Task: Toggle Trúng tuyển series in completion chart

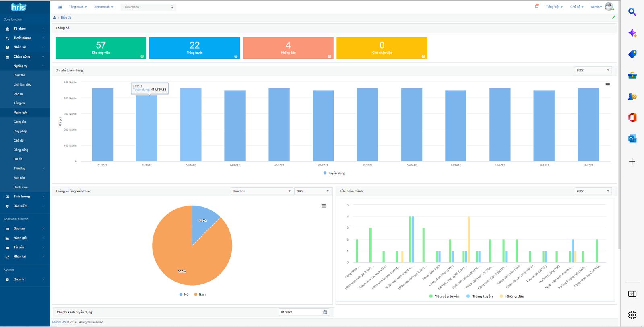Action: (x=479, y=296)
